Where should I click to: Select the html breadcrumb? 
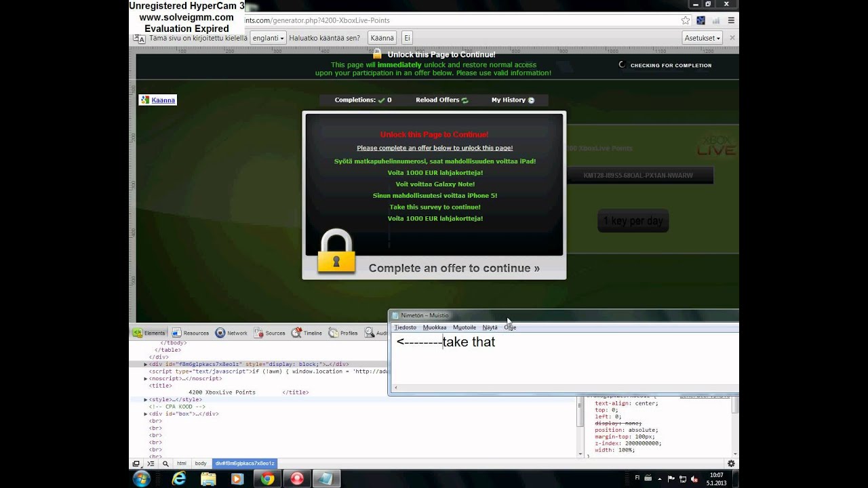click(x=182, y=464)
